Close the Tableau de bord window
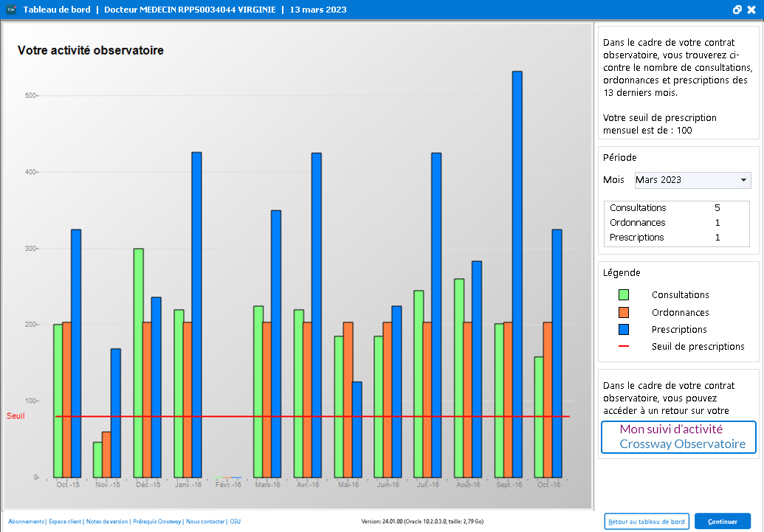This screenshot has height=532, width=764. (751, 10)
